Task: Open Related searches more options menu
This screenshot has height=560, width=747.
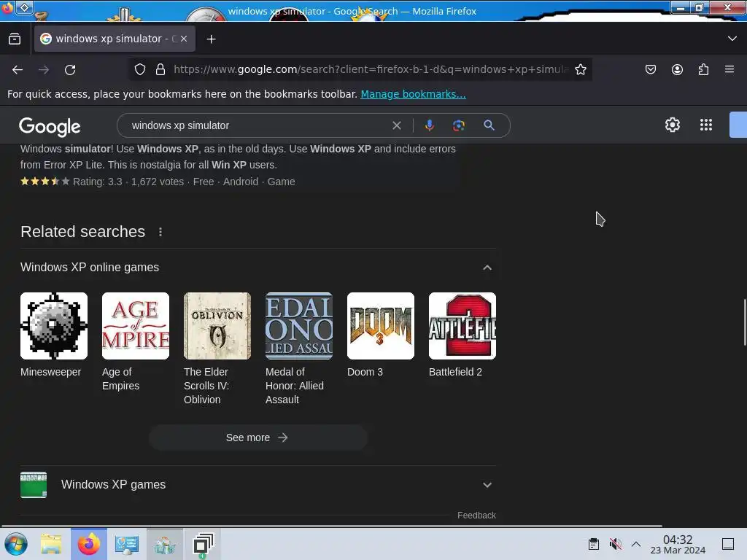Action: [160, 232]
